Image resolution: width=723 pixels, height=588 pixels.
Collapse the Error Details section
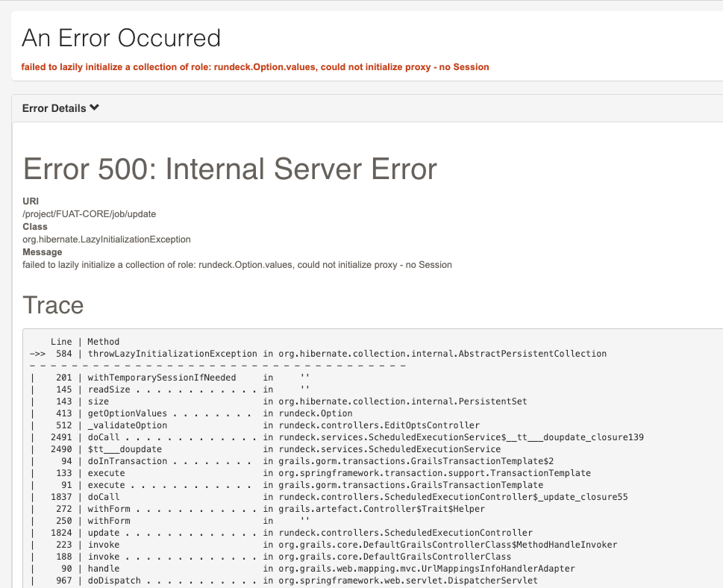54,107
